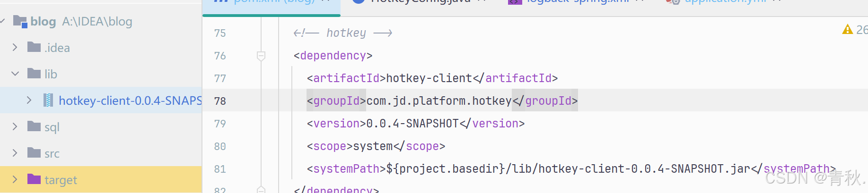
Task: Click the lib folder icon
Action: click(x=34, y=74)
